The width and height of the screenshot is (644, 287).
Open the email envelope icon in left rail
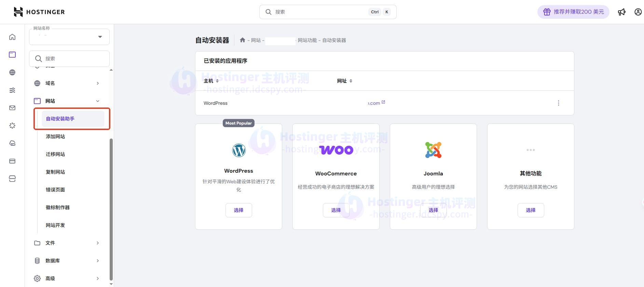tap(12, 108)
